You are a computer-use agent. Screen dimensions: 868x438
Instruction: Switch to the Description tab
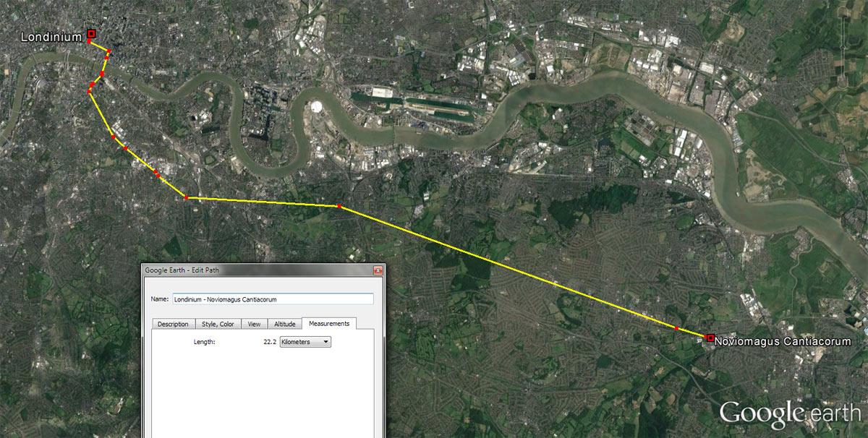tap(173, 324)
